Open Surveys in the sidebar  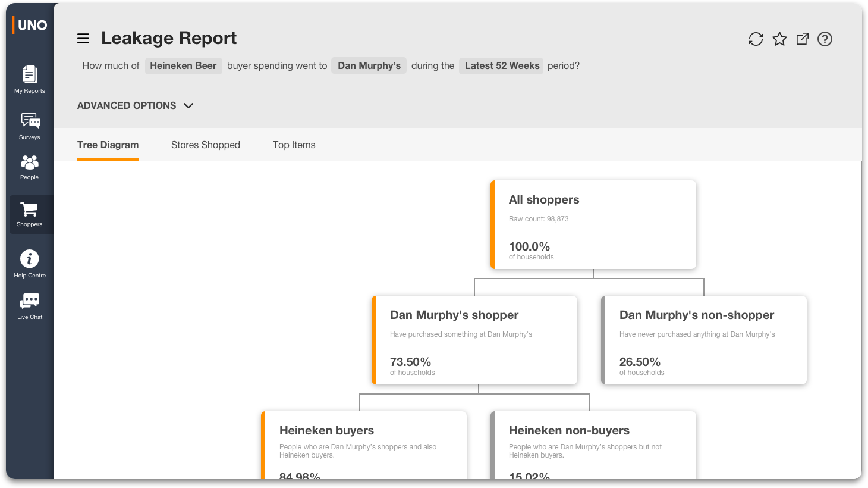click(x=30, y=126)
